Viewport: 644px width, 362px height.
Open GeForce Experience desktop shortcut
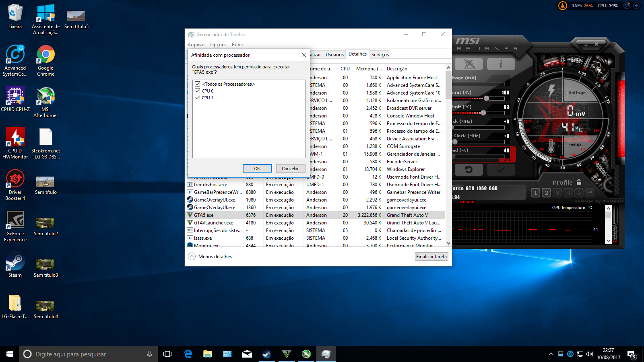(x=15, y=226)
